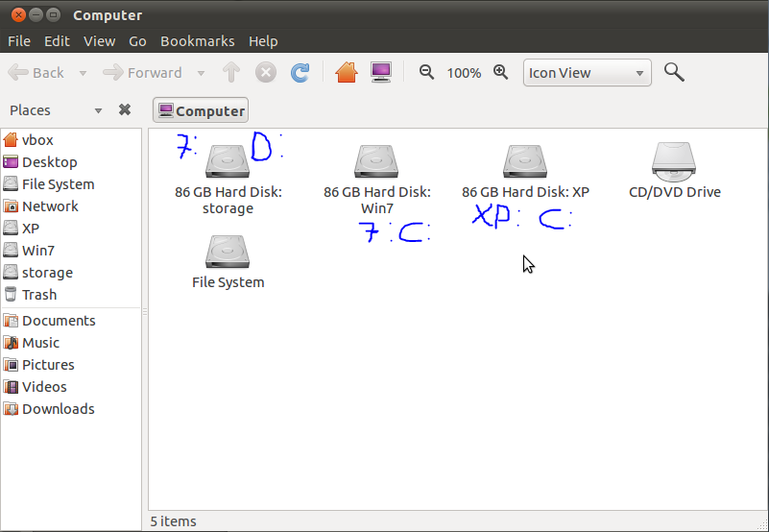The width and height of the screenshot is (769, 532).
Task: Click the Up arrow to parent folder
Action: coord(231,73)
